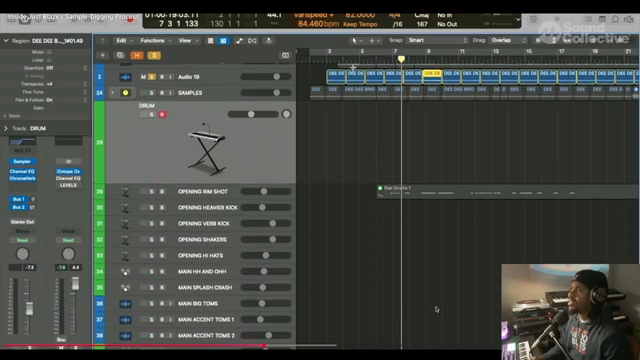Click the Rap Drums 1 region
Screen dimensions: 640x360
[508, 192]
